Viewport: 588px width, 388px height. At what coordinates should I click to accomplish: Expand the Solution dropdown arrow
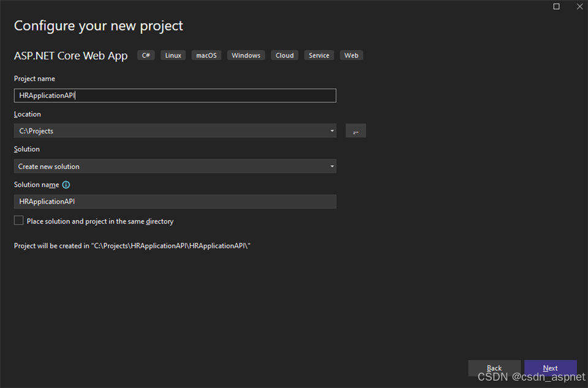332,166
